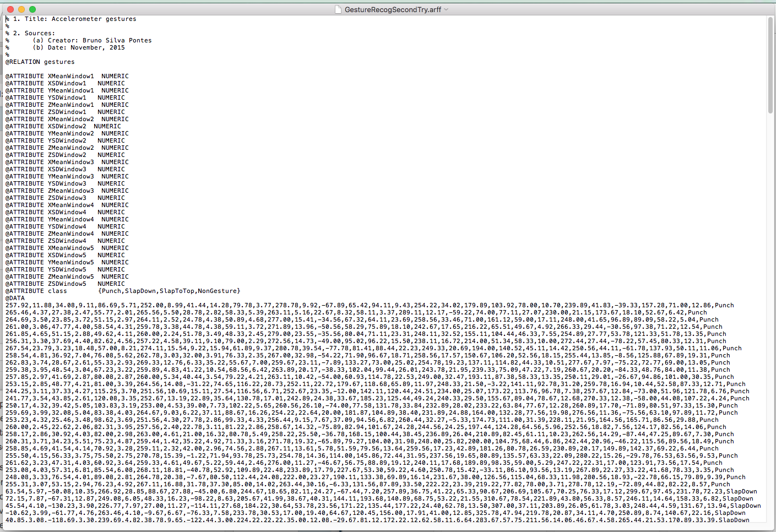Click the data row starting with 267.54,23.79
This screenshot has width=776, height=532.
tap(373, 348)
